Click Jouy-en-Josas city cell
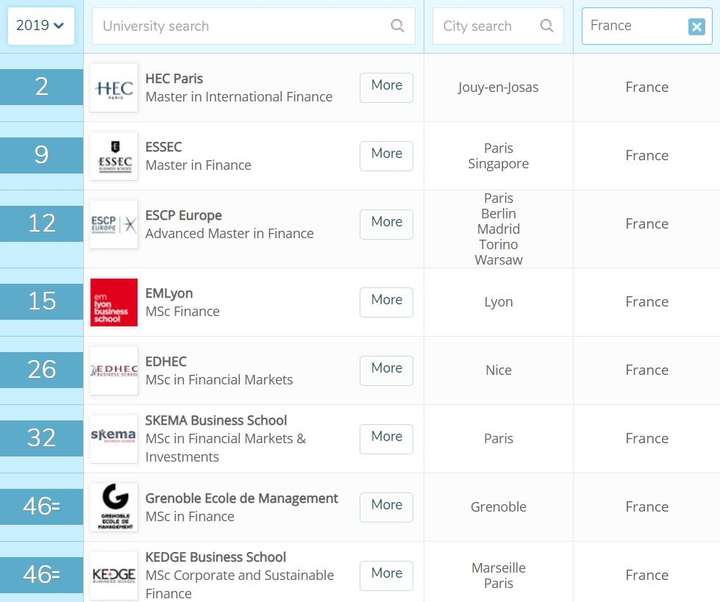Image resolution: width=720 pixels, height=602 pixels. point(498,88)
